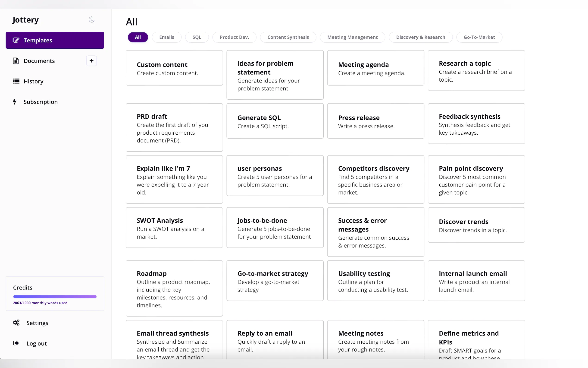This screenshot has height=368, width=588.
Task: Add new document with plus button
Action: pos(91,61)
